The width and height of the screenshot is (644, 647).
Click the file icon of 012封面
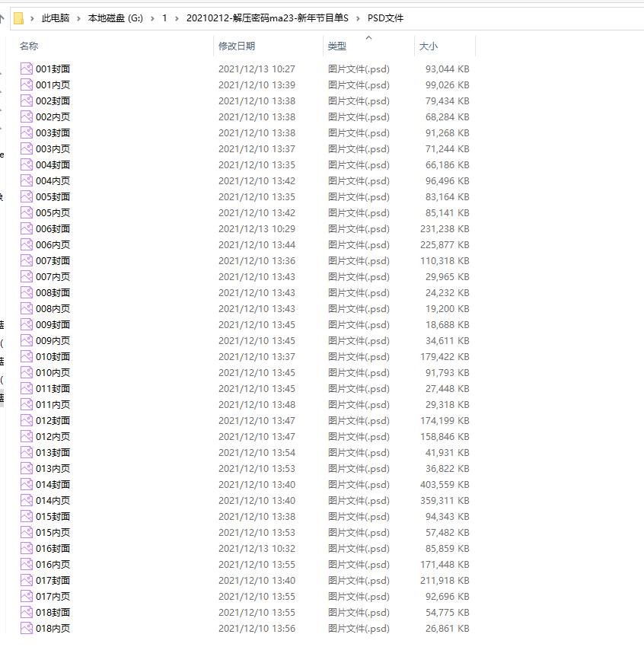27,420
